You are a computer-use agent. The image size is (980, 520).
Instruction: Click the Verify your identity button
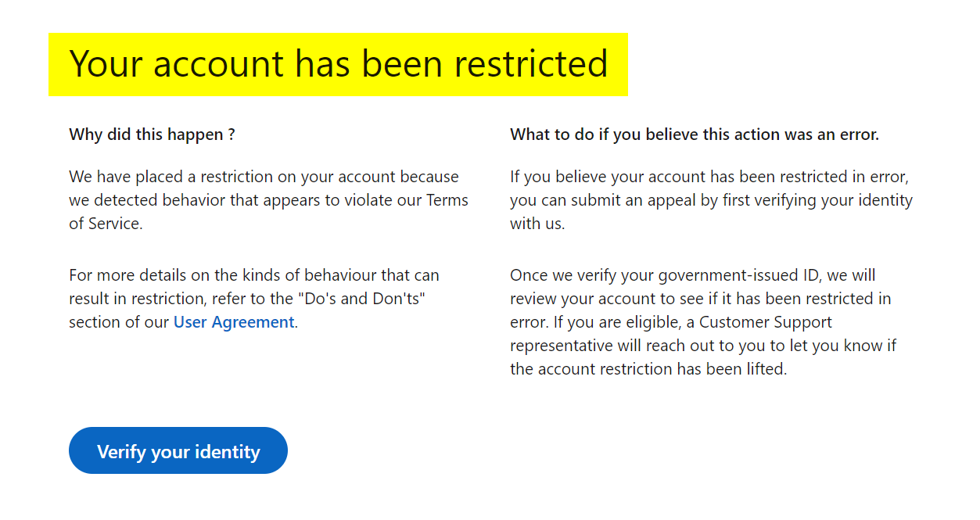[x=178, y=450]
